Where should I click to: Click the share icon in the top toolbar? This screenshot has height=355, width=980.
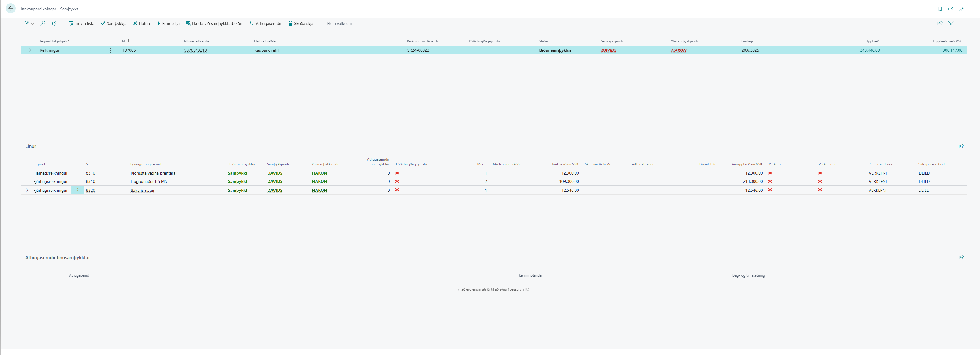click(940, 23)
